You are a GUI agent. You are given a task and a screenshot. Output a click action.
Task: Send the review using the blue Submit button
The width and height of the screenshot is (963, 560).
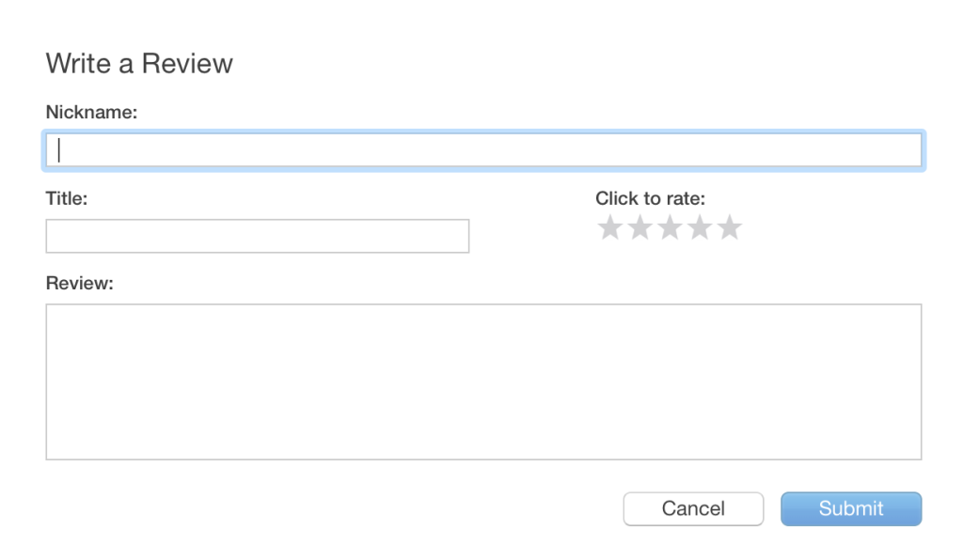coord(851,508)
